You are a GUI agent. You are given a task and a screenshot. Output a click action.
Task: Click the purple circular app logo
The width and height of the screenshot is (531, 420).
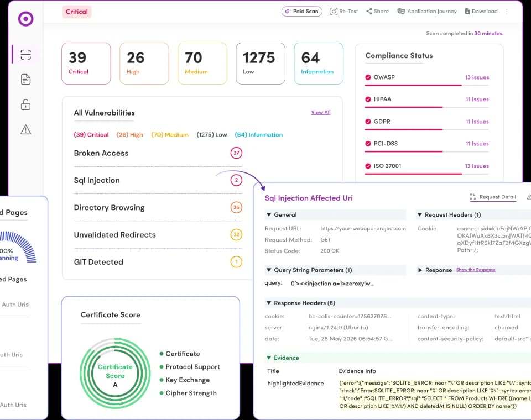pos(26,19)
